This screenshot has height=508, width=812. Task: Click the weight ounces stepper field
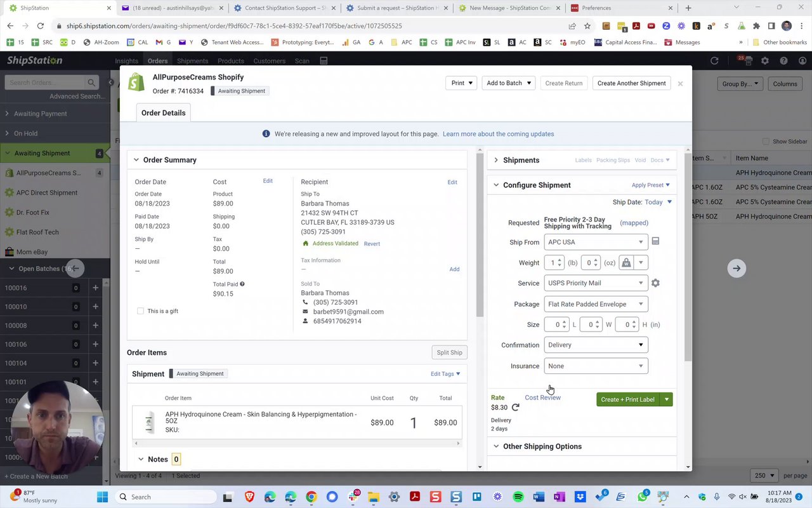[x=591, y=263]
